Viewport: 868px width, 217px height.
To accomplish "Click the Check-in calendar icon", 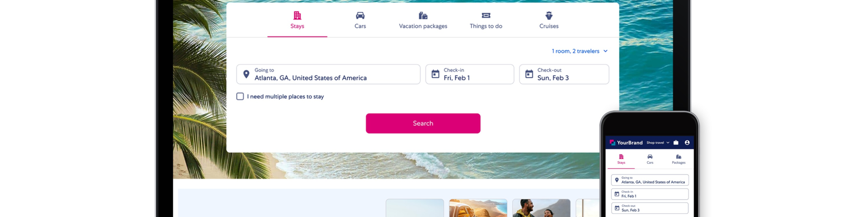I will (435, 74).
